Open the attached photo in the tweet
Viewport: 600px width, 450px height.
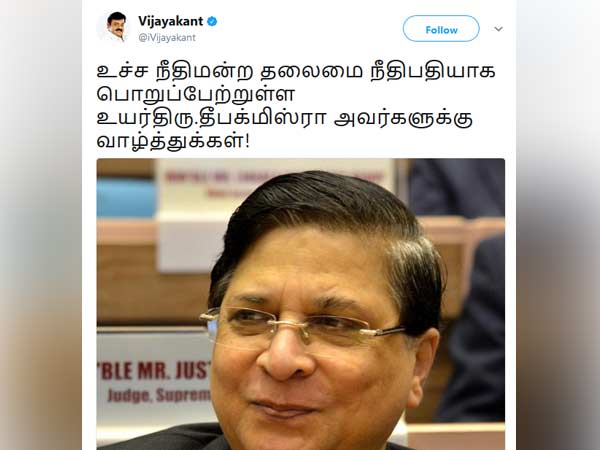(x=301, y=304)
